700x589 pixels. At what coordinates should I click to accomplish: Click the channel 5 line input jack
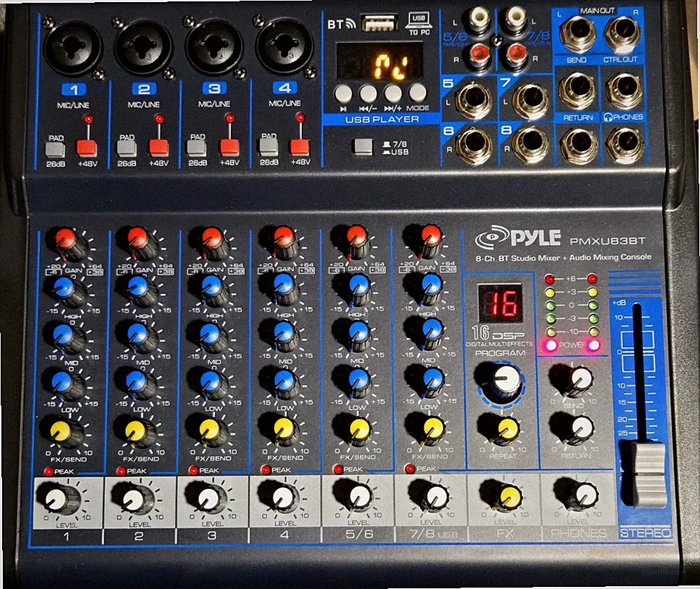click(x=473, y=100)
